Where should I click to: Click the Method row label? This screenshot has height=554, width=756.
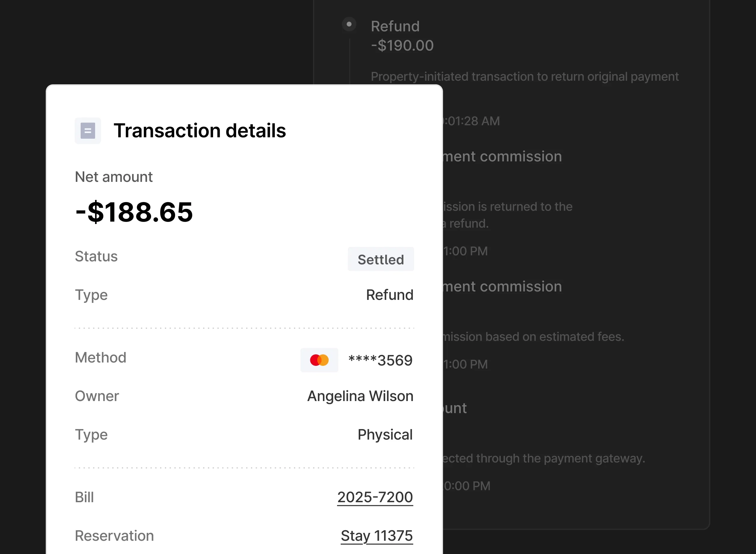[101, 357]
